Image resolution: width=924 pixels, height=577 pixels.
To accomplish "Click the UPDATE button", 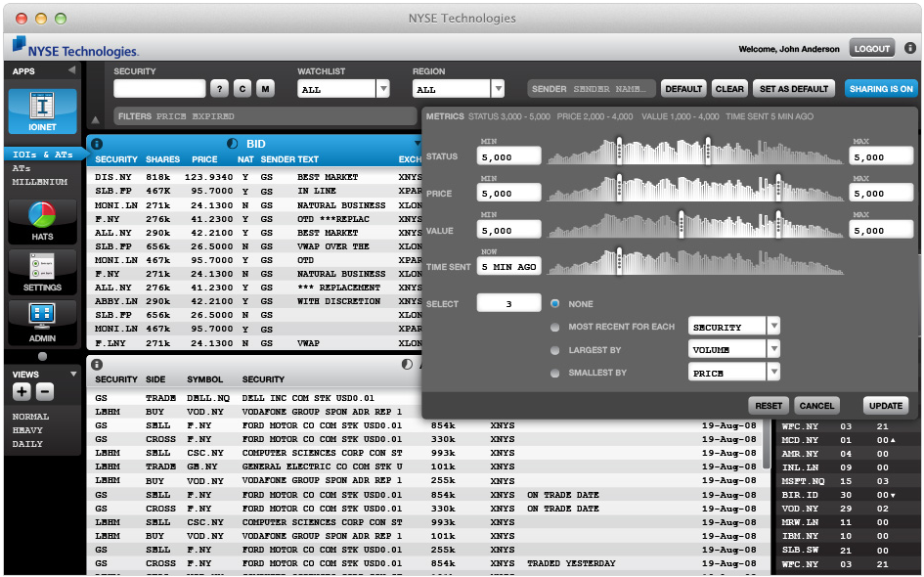I will 886,406.
